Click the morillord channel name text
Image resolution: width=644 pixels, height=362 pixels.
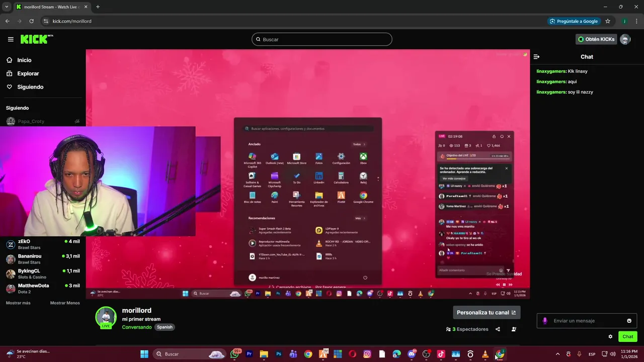[x=137, y=310]
